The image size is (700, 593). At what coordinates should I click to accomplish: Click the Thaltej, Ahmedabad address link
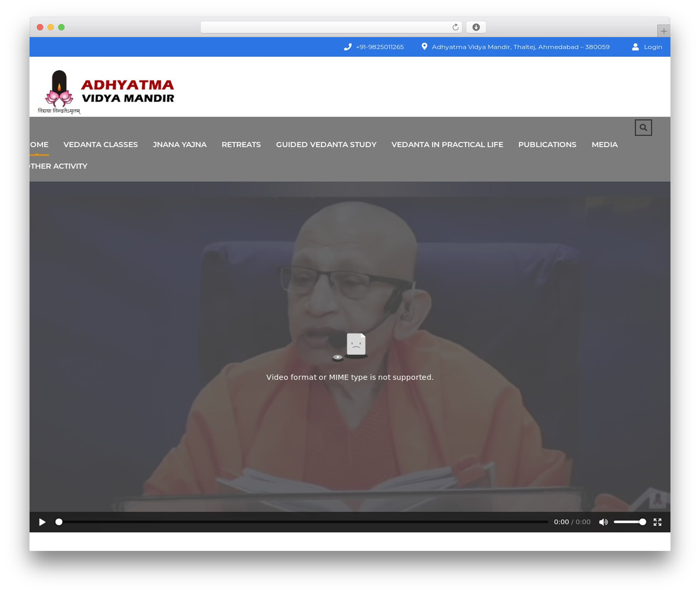point(521,47)
